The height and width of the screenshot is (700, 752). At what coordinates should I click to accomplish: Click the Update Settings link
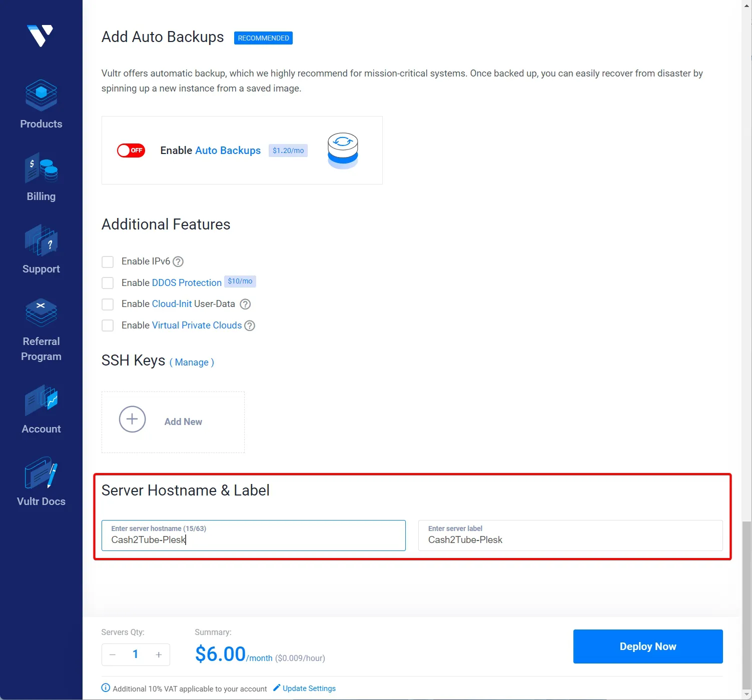click(309, 688)
